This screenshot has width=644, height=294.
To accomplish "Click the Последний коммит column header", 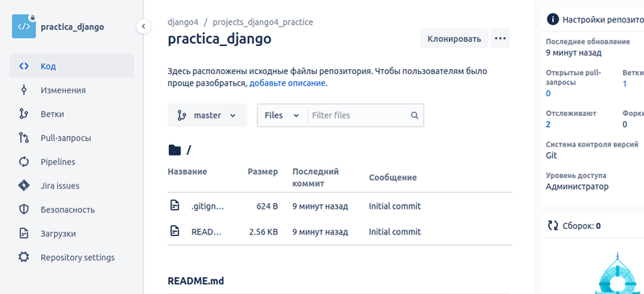I will click(x=316, y=177).
